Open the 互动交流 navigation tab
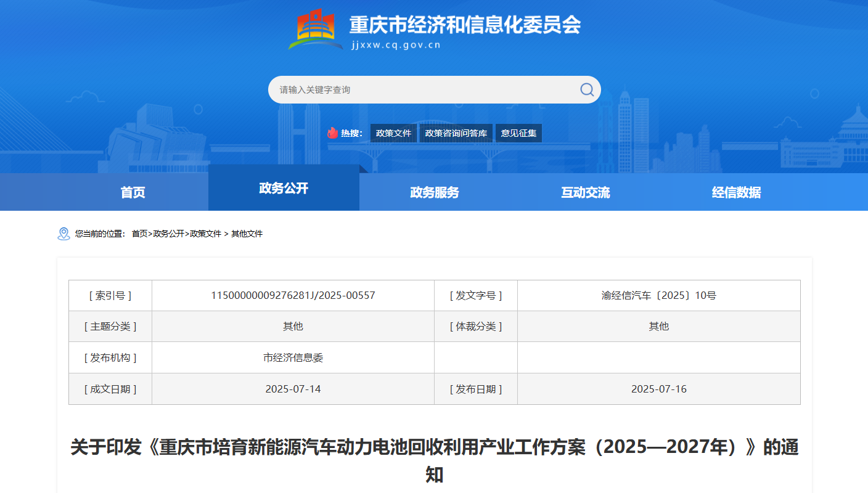Screen dimensions: 868x493 585,192
